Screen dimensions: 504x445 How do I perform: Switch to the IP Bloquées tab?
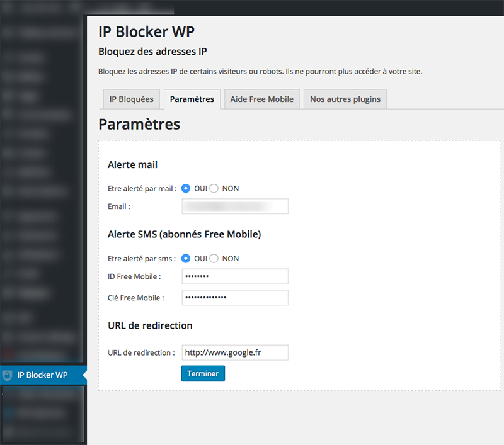tap(131, 99)
